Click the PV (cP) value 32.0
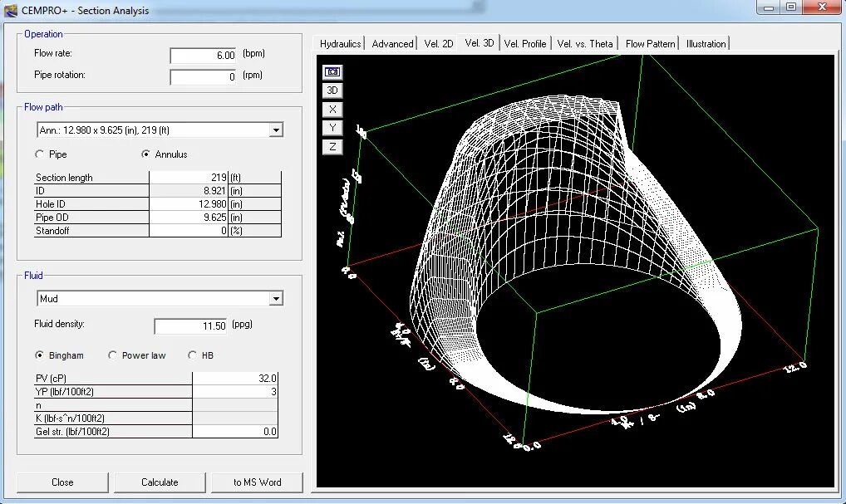The height and width of the screenshot is (504, 846). 235,379
